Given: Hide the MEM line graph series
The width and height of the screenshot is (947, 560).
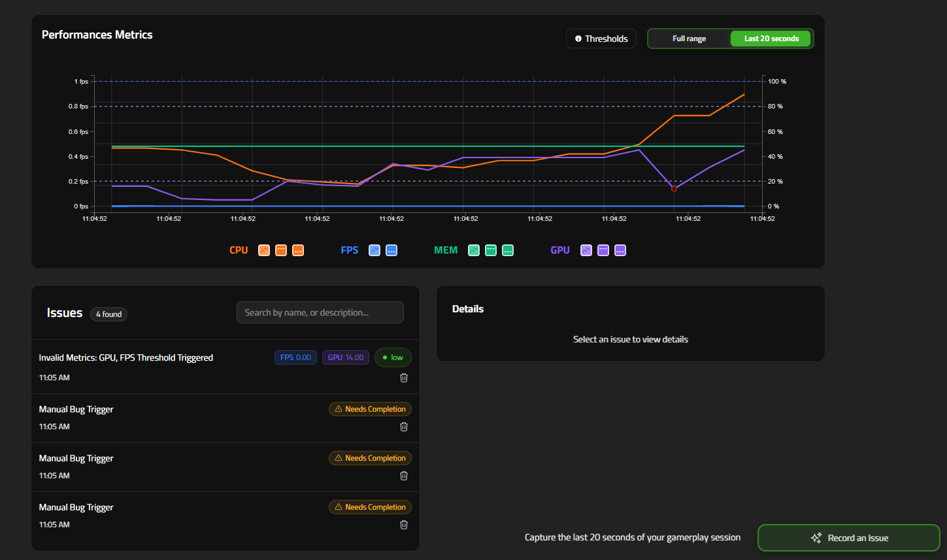Looking at the screenshot, I should pos(474,250).
